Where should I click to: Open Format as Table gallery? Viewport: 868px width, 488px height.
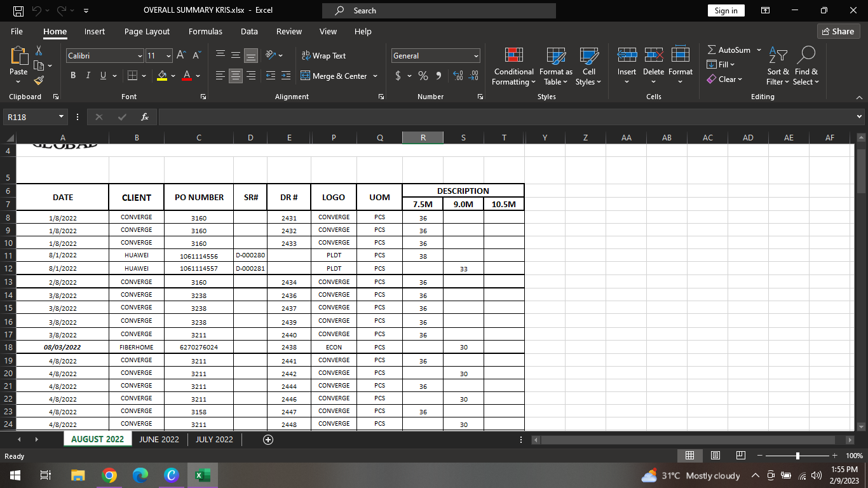(x=555, y=66)
